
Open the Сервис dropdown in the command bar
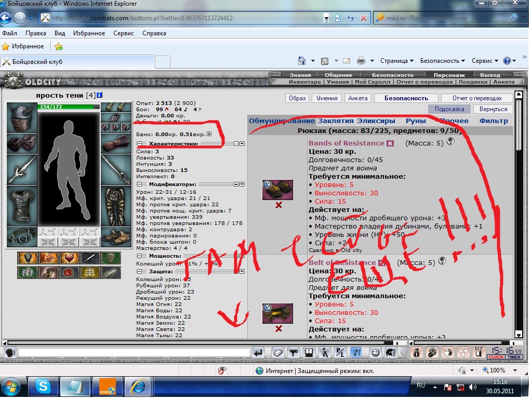(x=485, y=61)
